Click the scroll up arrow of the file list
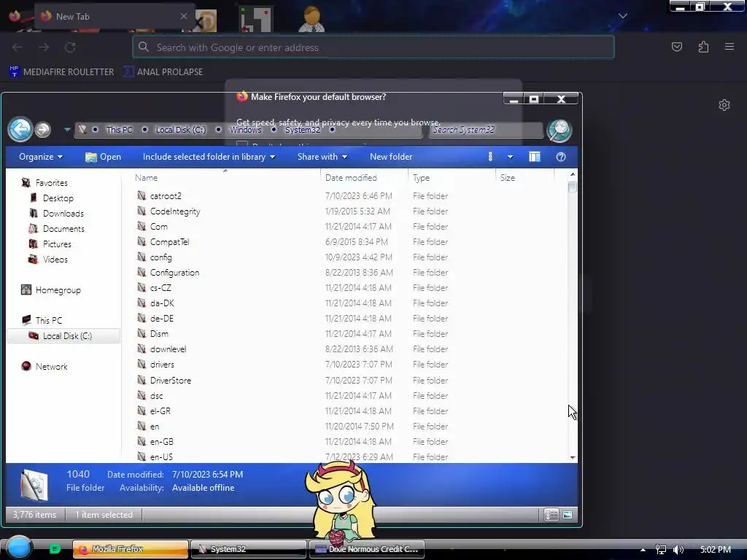The image size is (747, 560). click(573, 175)
